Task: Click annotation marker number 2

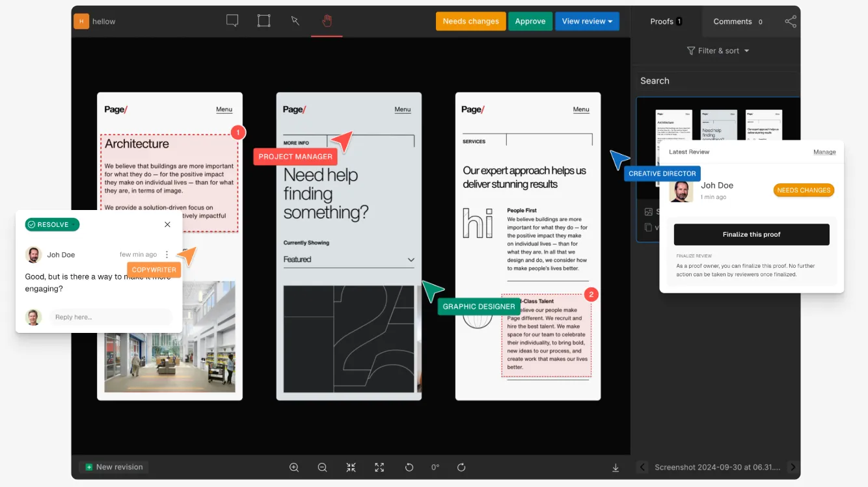Action: 591,295
